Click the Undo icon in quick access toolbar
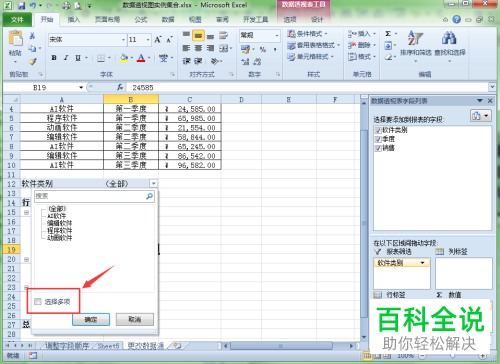This screenshot has width=500, height=364. coord(33,5)
